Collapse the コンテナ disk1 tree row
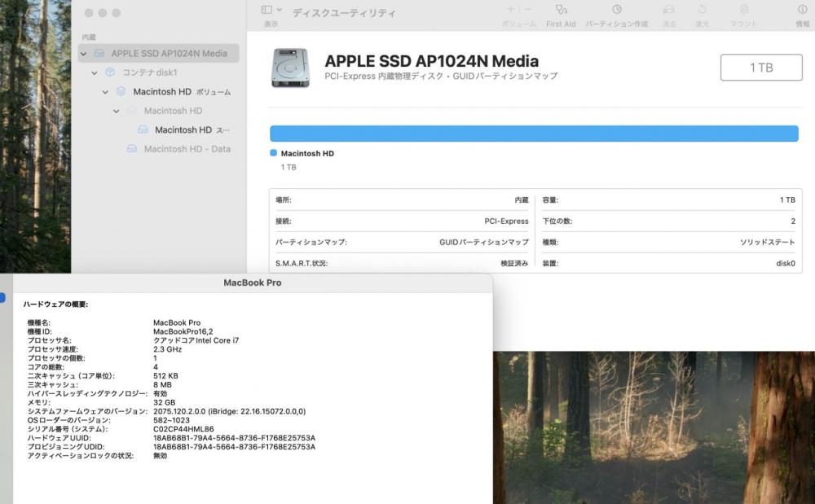Screen dimensions: 815x504 click(95, 72)
